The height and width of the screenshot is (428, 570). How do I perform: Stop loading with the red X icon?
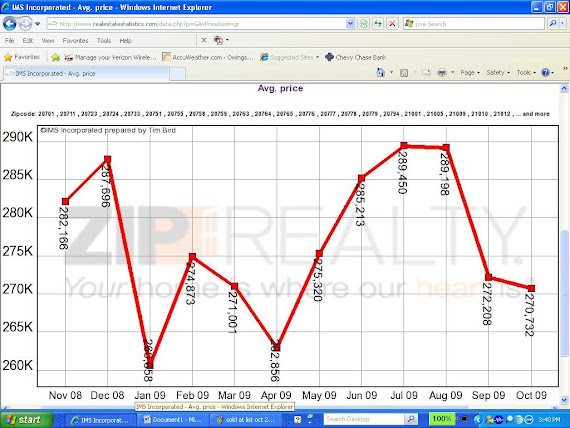[x=392, y=24]
